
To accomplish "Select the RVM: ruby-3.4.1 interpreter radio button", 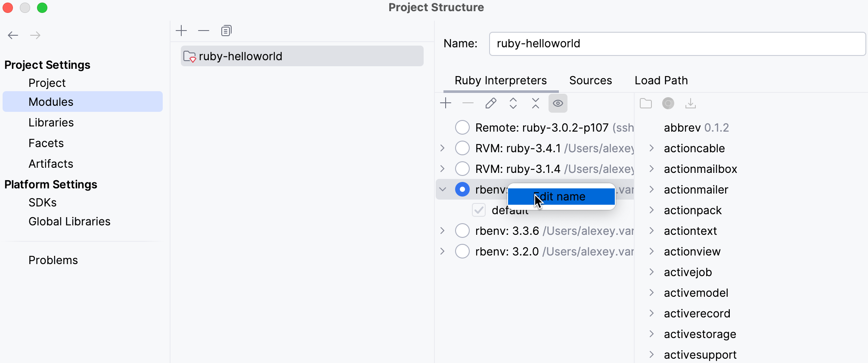I will [x=462, y=148].
